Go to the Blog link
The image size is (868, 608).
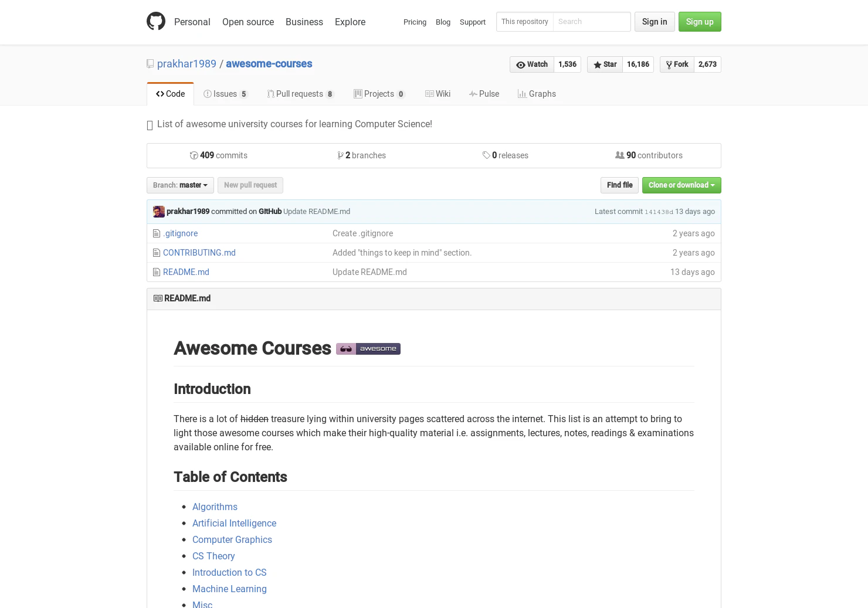click(443, 22)
